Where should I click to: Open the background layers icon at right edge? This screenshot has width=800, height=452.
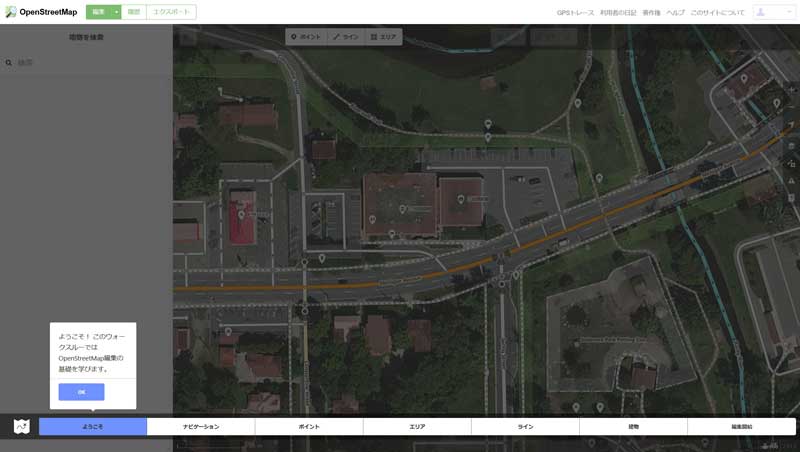[x=792, y=146]
